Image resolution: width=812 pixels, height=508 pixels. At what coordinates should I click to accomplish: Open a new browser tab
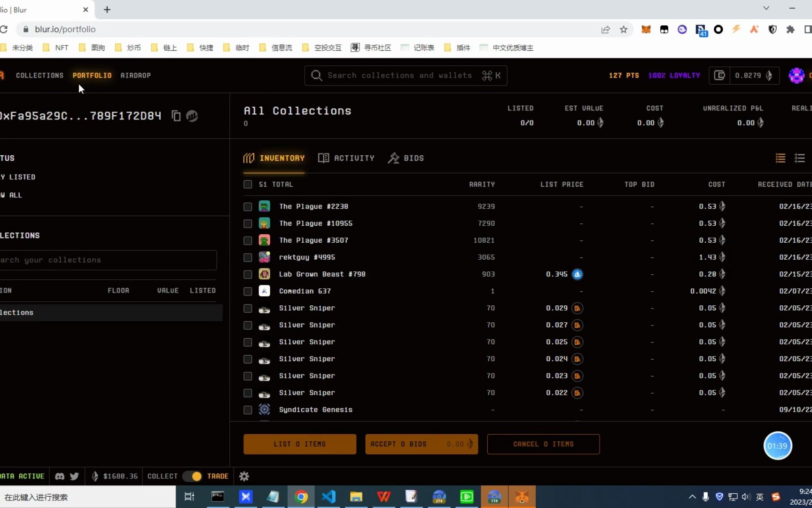[x=107, y=9]
